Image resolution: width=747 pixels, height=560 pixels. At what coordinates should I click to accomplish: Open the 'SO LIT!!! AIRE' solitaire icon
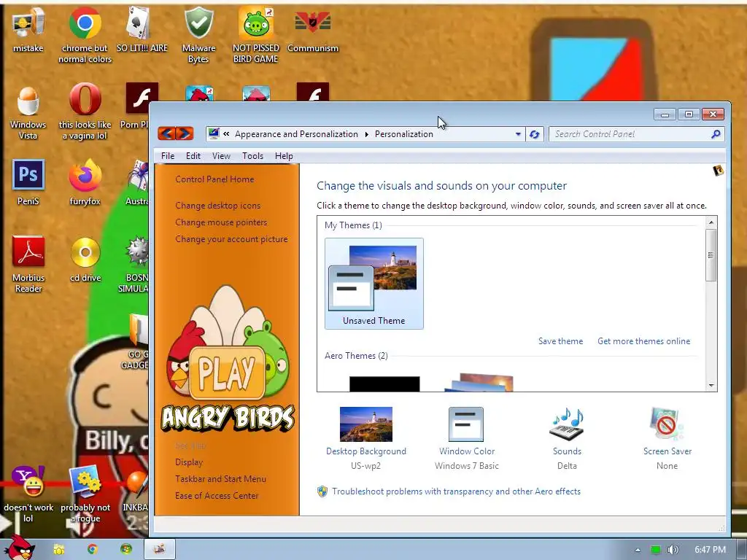[142, 30]
